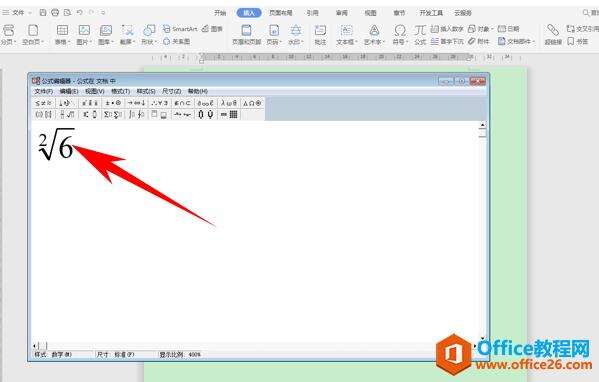Open the fraction and radical templates palette
This screenshot has width=599, height=382.
tap(67, 114)
